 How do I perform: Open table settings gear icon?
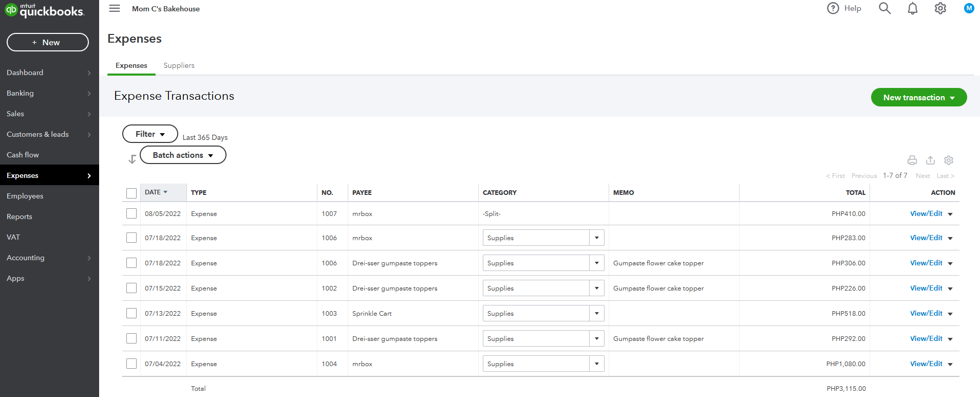point(949,160)
